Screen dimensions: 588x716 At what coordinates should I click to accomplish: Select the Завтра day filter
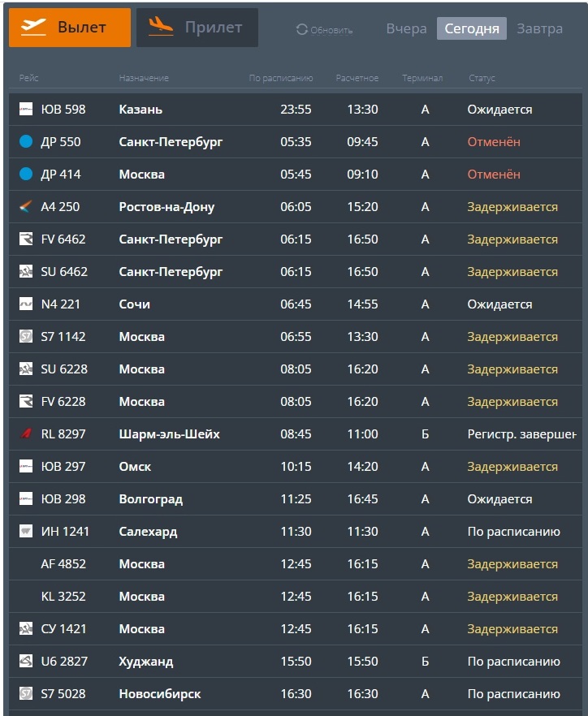point(539,28)
